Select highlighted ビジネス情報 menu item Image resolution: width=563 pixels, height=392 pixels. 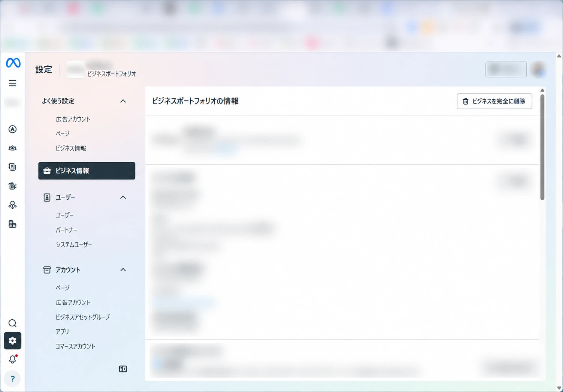[x=87, y=171]
